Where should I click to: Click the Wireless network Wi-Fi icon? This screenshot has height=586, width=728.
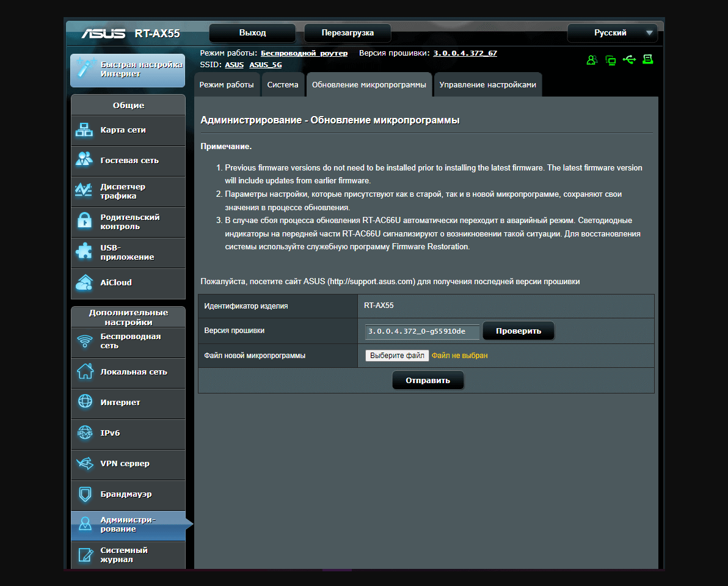pyautogui.click(x=85, y=341)
